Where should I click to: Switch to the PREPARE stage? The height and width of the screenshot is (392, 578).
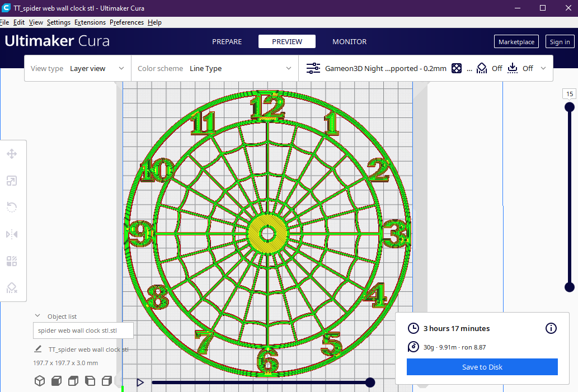(x=227, y=41)
